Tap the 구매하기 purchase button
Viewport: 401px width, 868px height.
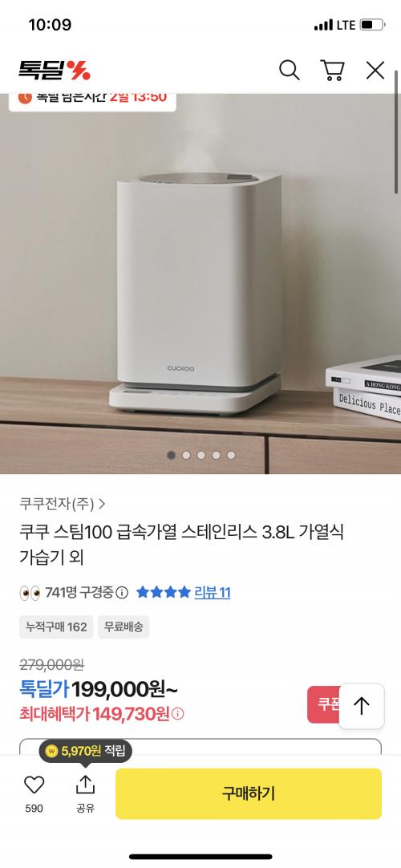(x=249, y=793)
